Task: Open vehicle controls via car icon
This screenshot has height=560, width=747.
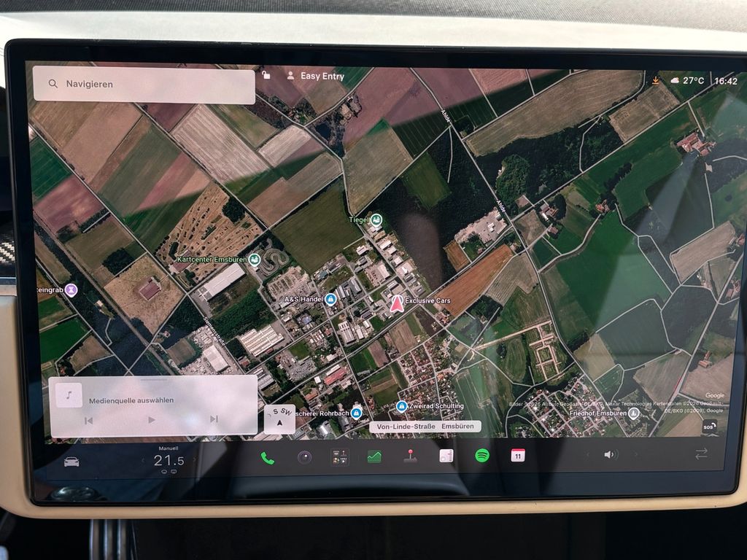Action: [71, 462]
